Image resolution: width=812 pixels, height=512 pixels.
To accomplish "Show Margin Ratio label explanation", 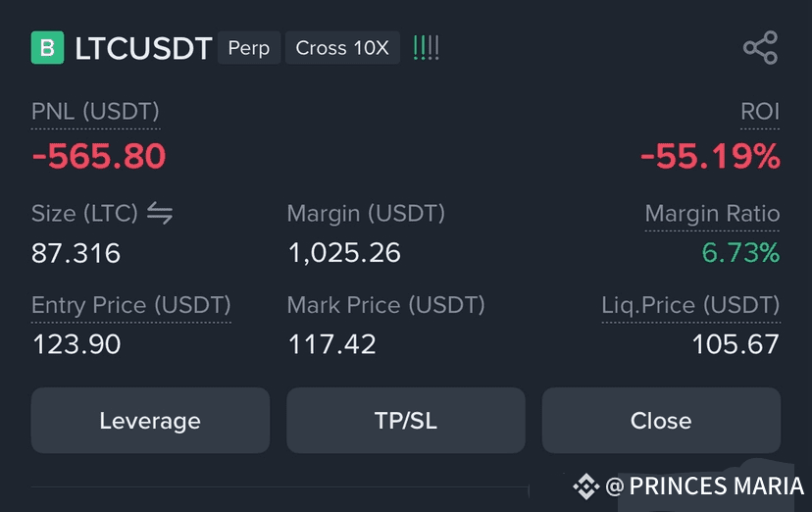I will (712, 213).
